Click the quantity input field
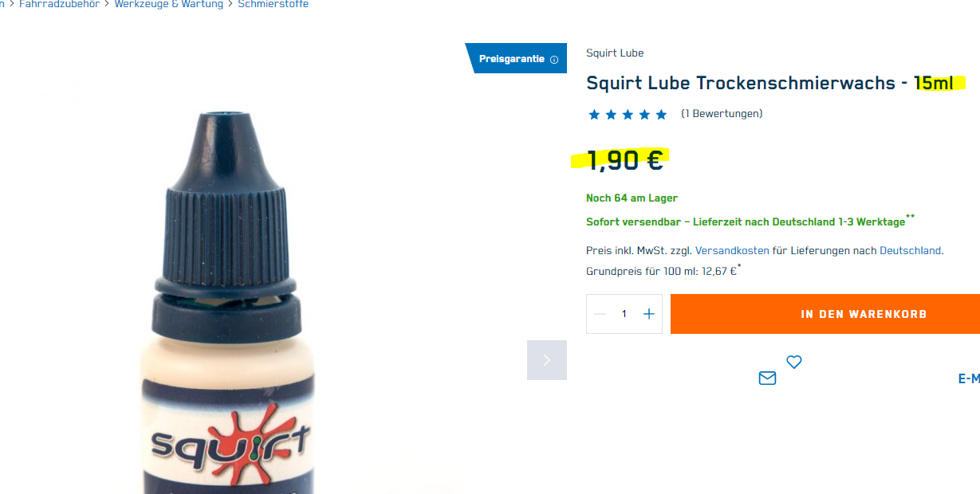 pyautogui.click(x=624, y=314)
